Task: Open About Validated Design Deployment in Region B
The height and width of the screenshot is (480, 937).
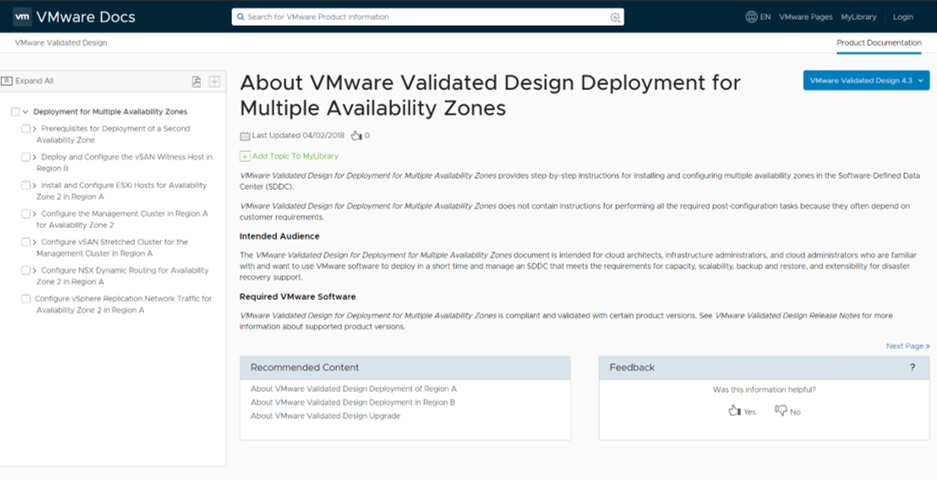Action: pos(353,402)
